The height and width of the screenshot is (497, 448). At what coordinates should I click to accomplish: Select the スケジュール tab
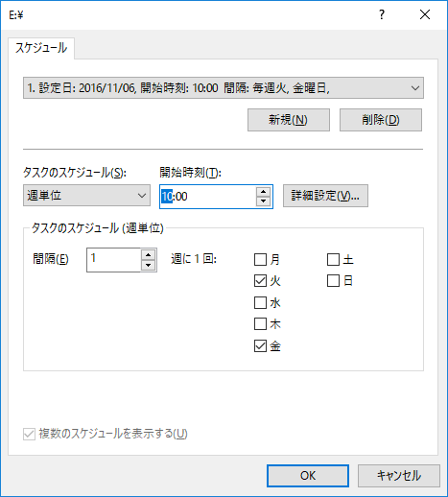(41, 48)
